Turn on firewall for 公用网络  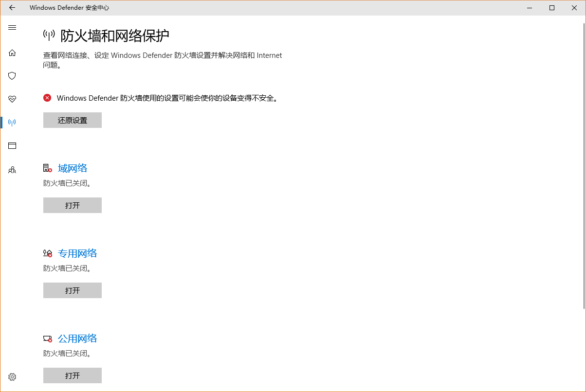tap(73, 375)
